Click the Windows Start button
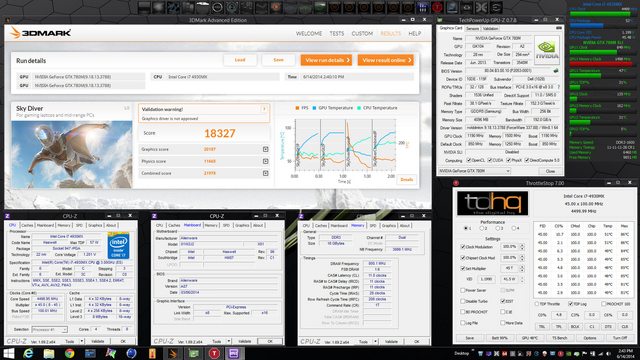This screenshot has width=640, height=360. click(x=9, y=353)
